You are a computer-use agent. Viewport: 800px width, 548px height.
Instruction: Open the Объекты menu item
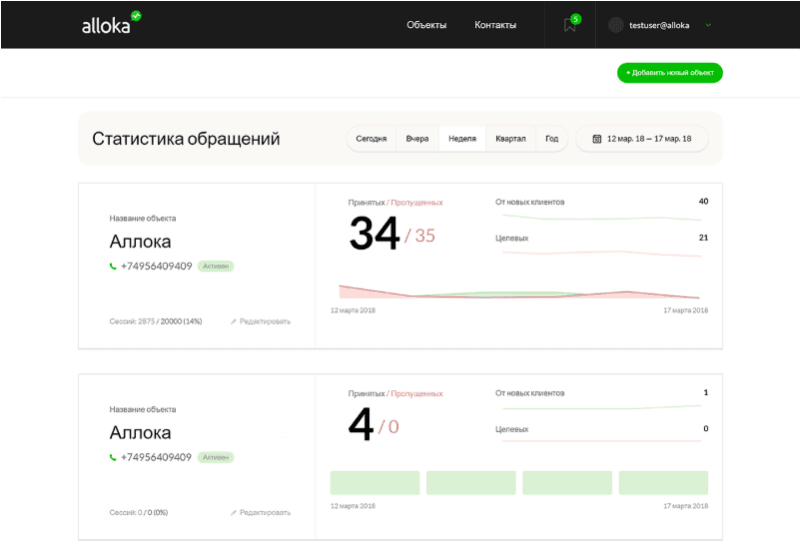point(427,25)
